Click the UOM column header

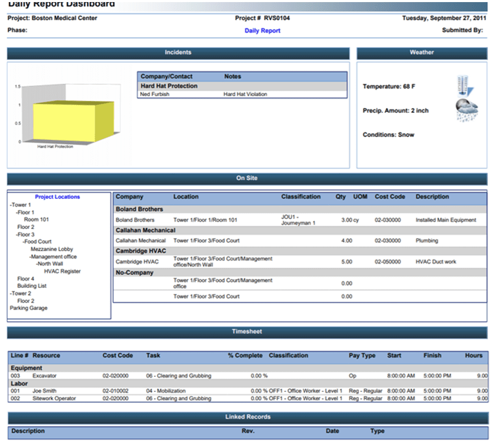pos(360,197)
